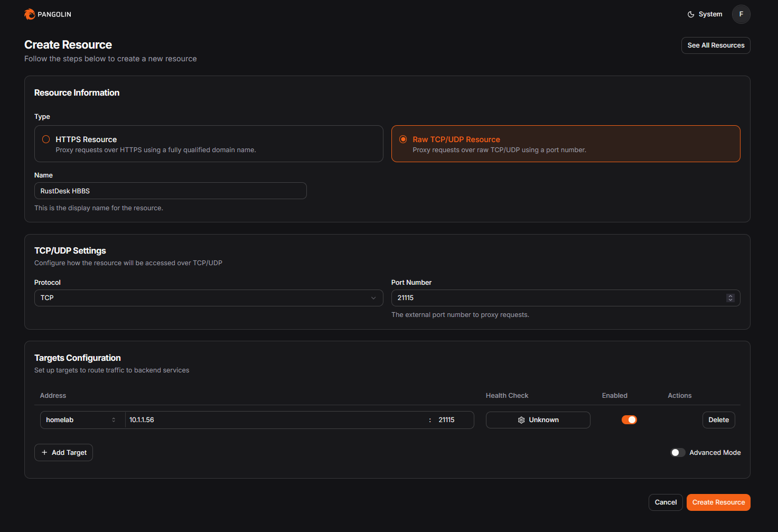Click the Create Resource button
This screenshot has width=778, height=532.
[x=718, y=502]
